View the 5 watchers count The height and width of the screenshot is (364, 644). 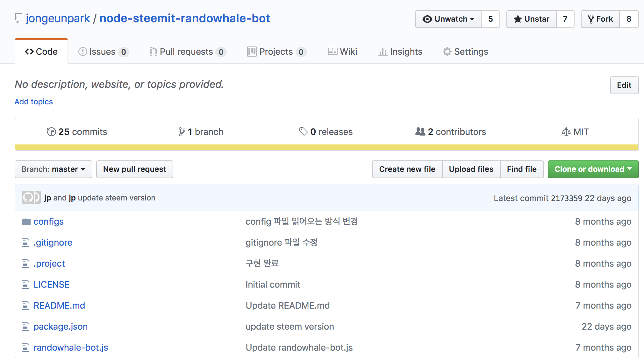pyautogui.click(x=490, y=19)
